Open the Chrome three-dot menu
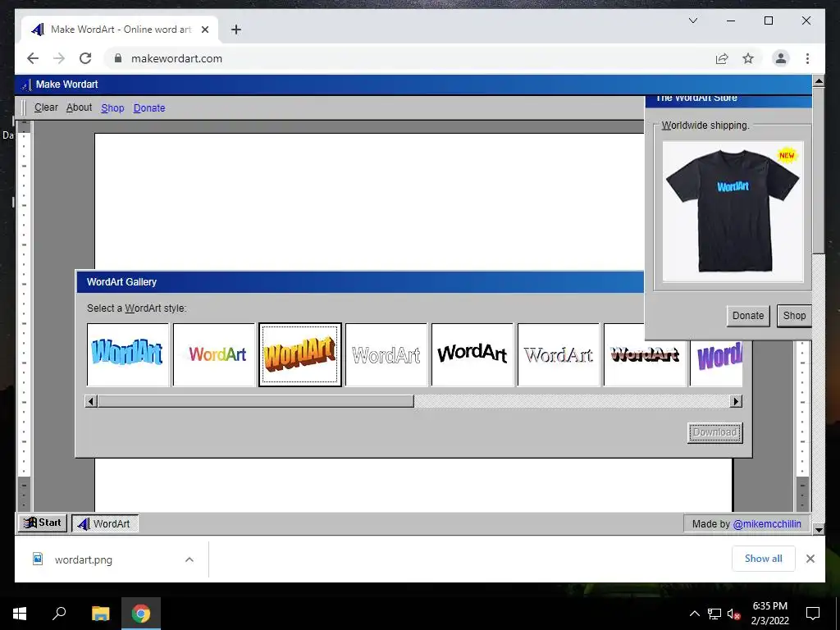 807,58
